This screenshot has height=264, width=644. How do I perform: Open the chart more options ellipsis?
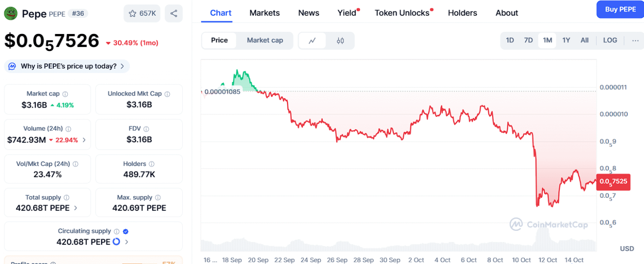(635, 40)
